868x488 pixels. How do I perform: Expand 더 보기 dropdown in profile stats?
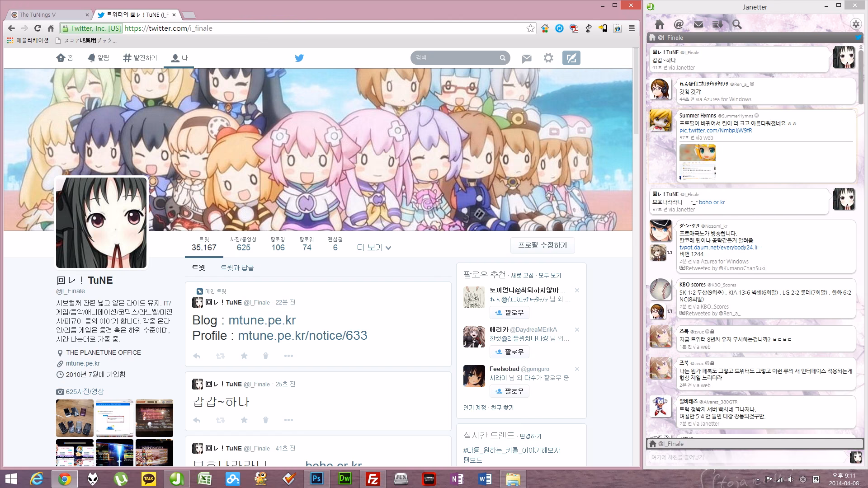374,247
